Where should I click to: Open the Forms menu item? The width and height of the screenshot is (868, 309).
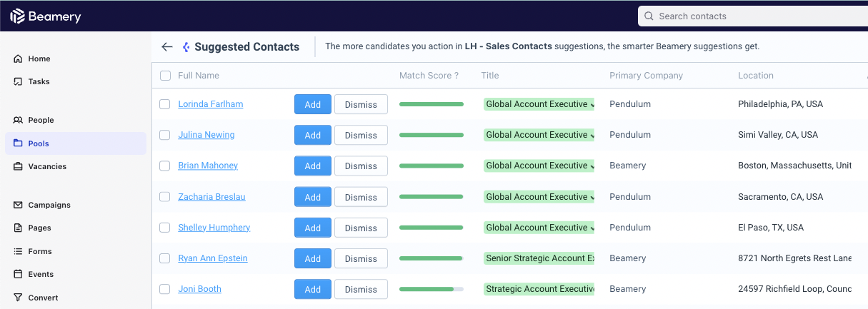pyautogui.click(x=40, y=251)
